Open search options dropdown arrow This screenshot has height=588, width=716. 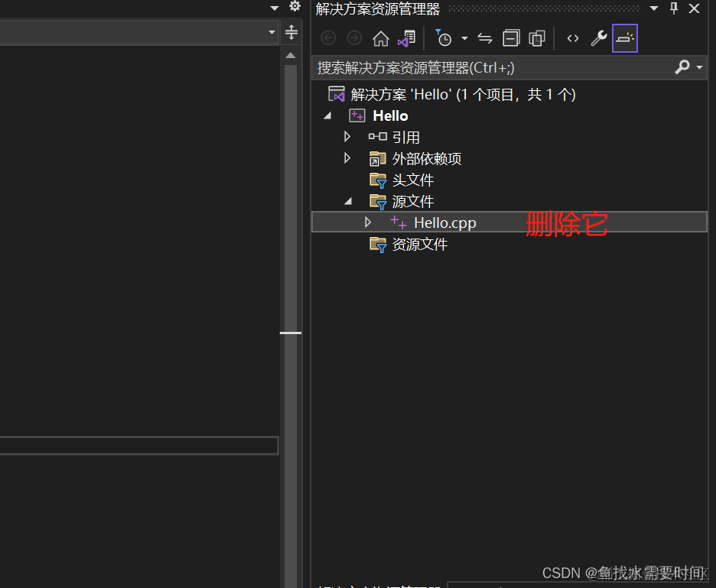[x=699, y=67]
